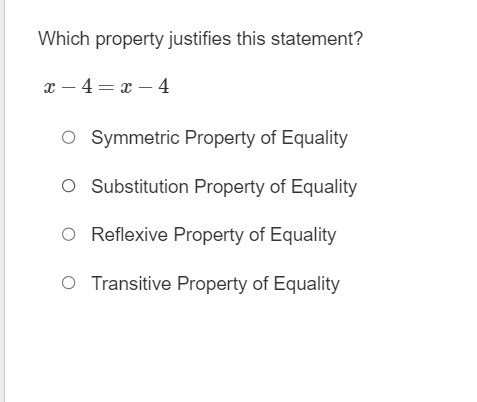477x402 pixels.
Task: Click the right-hand 'x − 4' expression
Action: pyautogui.click(x=145, y=87)
